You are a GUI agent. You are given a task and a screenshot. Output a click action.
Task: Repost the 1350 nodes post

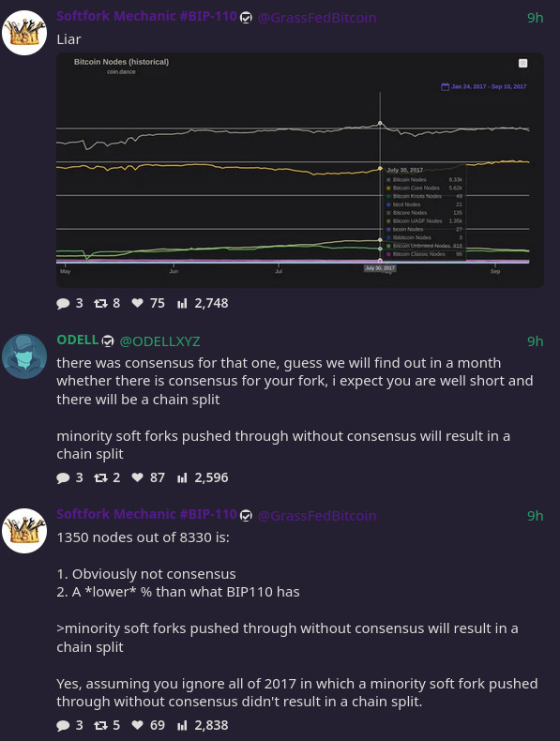107,725
